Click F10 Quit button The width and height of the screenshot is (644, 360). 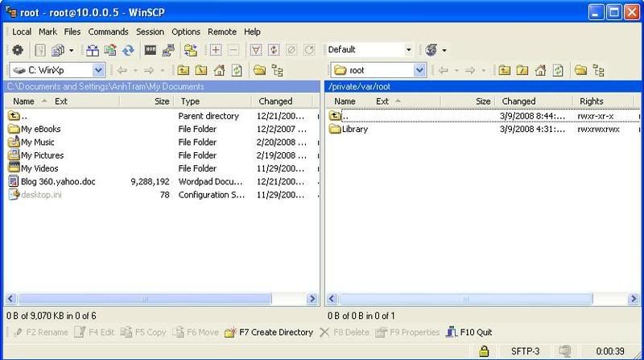click(469, 332)
